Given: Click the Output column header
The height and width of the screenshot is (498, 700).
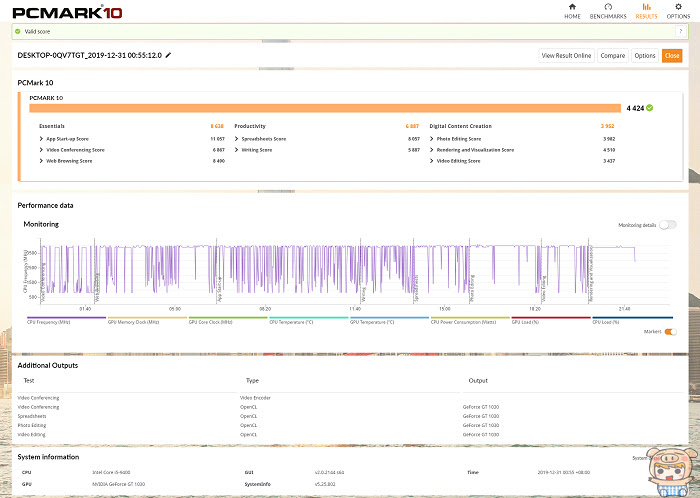Looking at the screenshot, I should point(478,381).
